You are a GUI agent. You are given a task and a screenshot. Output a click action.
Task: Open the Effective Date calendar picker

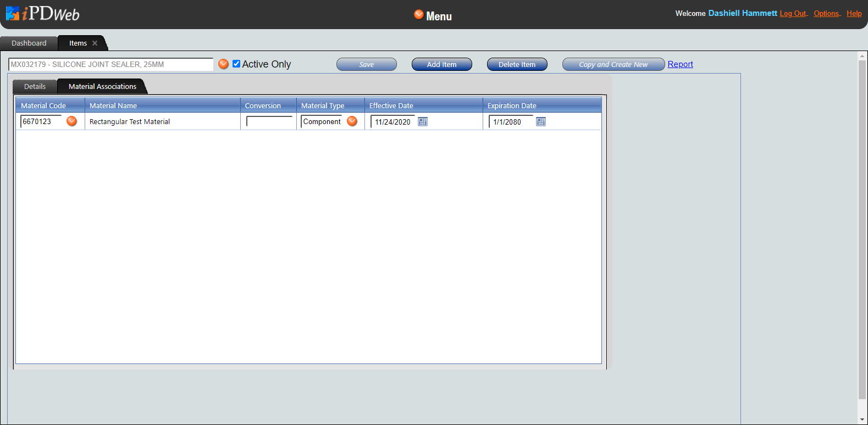[x=423, y=122]
